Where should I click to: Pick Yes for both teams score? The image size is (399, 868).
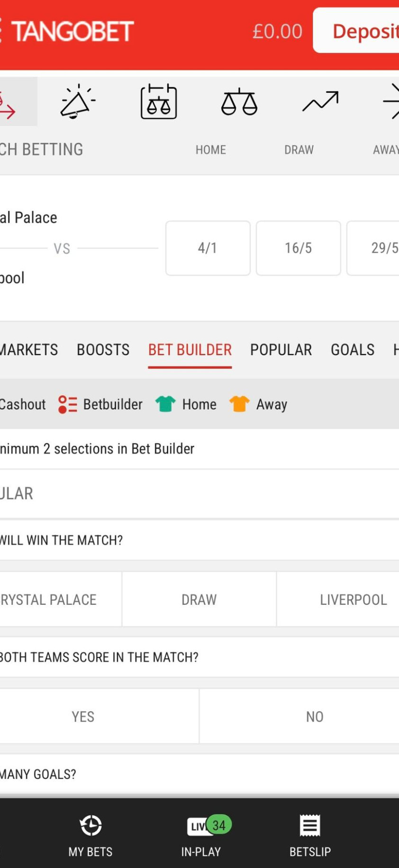click(83, 717)
